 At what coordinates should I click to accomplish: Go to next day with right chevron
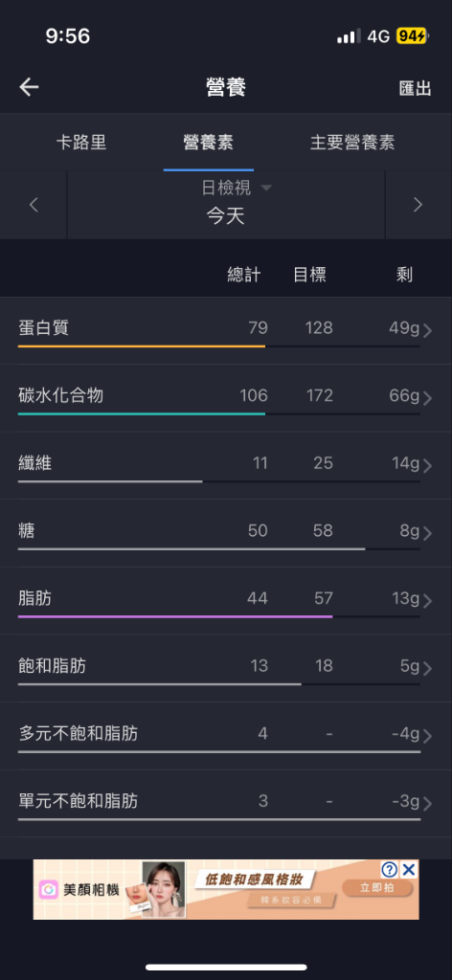coord(418,205)
